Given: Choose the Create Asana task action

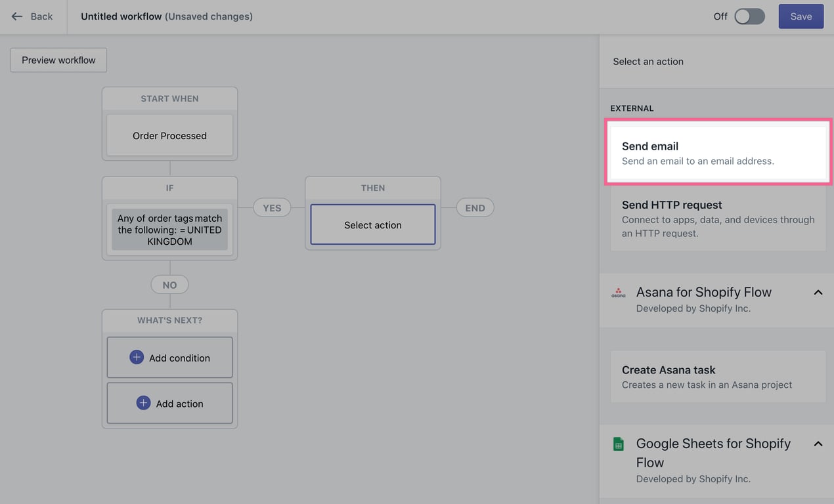Looking at the screenshot, I should tap(718, 377).
